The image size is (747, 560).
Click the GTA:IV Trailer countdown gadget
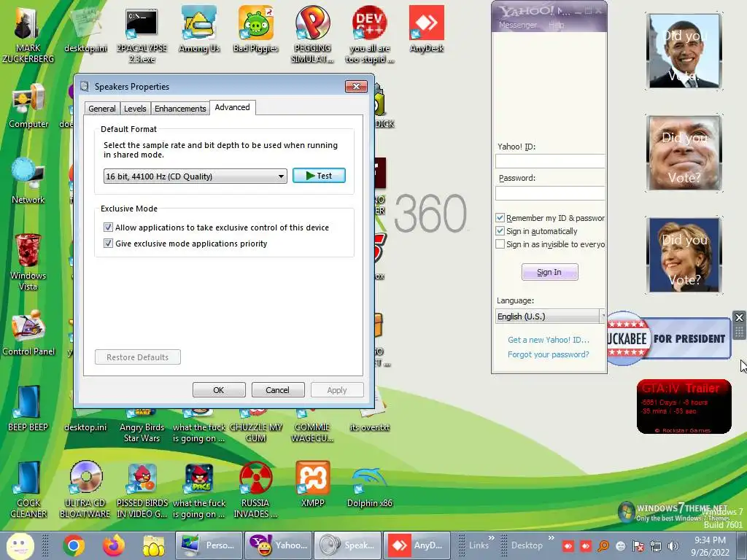pyautogui.click(x=684, y=407)
